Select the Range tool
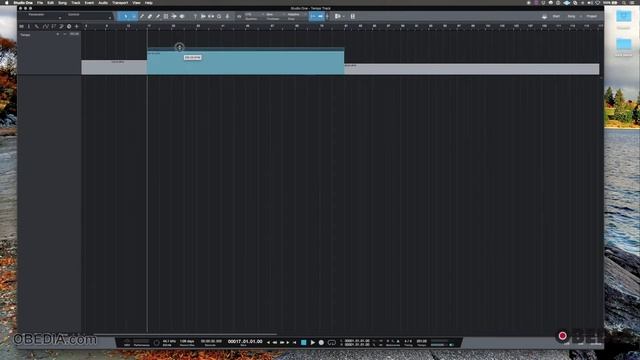Image resolution: width=640 pixels, height=360 pixels. [133, 16]
